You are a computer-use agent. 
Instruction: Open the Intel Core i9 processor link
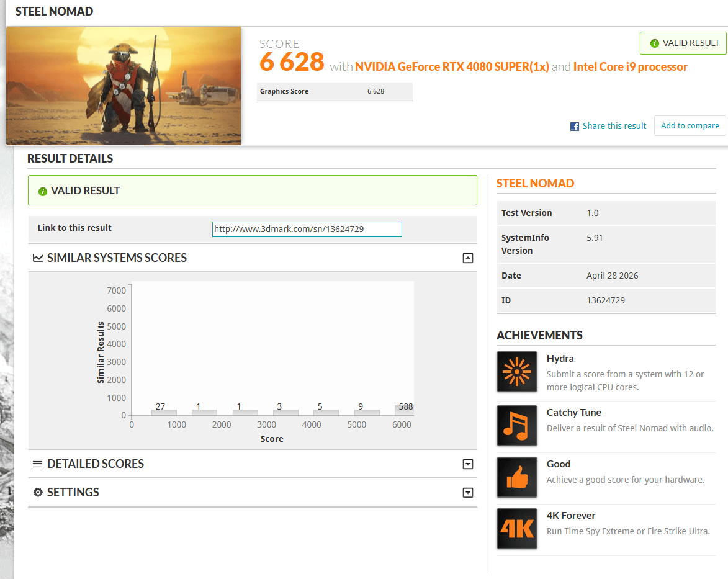pos(630,67)
